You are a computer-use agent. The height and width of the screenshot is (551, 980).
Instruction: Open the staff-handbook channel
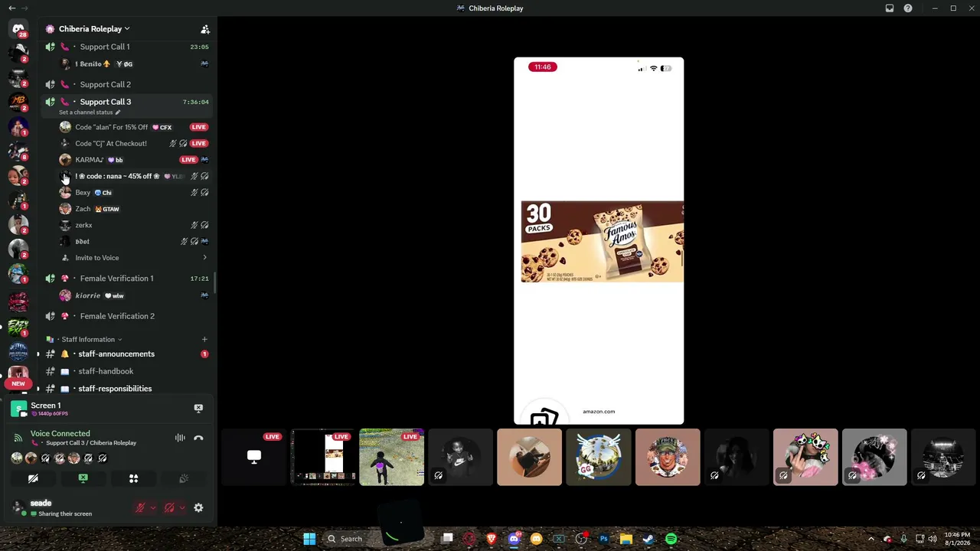point(127,371)
